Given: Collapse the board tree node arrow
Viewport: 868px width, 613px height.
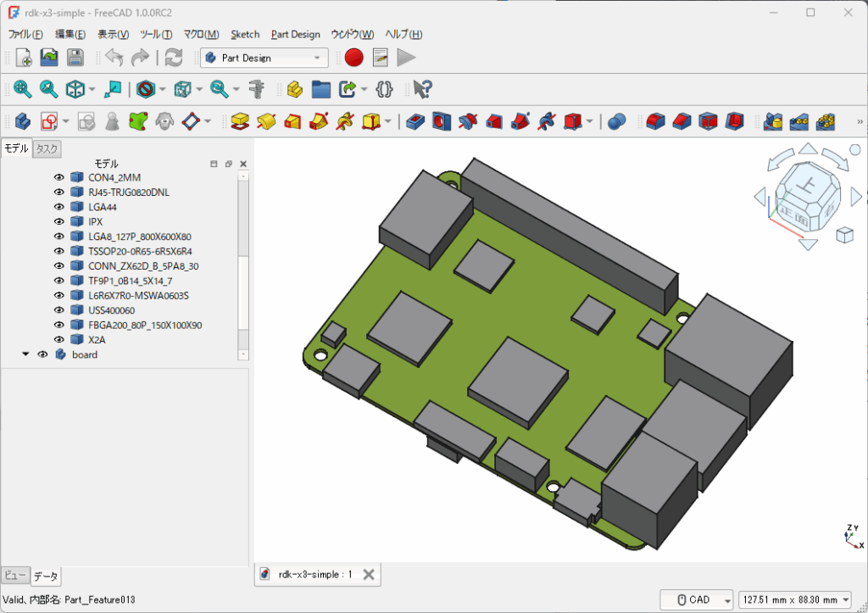Looking at the screenshot, I should [25, 354].
